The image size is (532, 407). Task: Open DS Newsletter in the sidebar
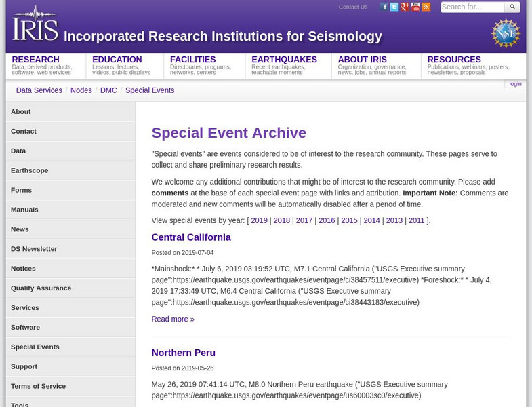click(70, 249)
